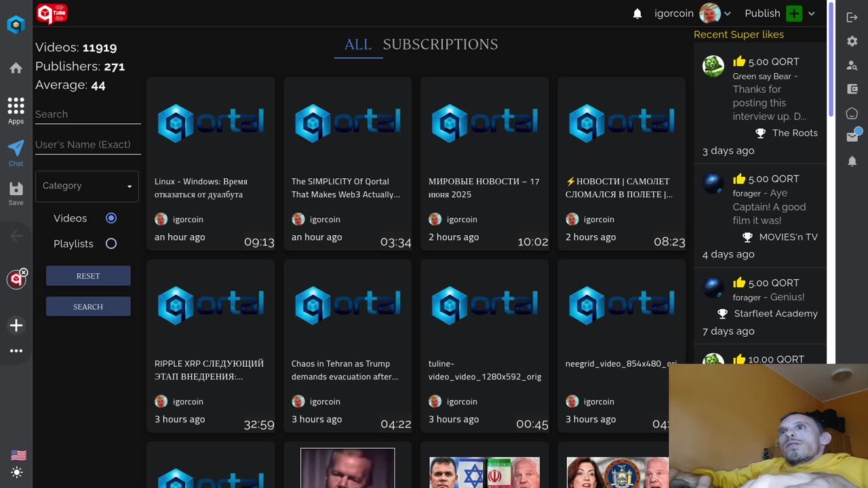Open the Linux - Windows video thumbnail

211,123
